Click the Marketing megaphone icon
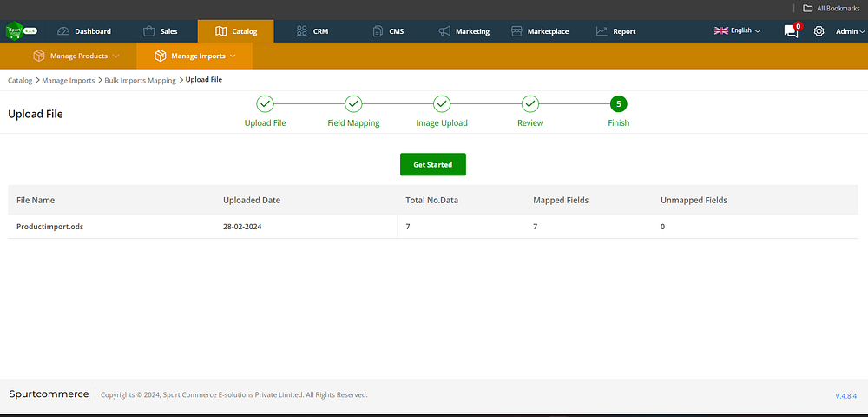868x417 pixels. (x=444, y=31)
